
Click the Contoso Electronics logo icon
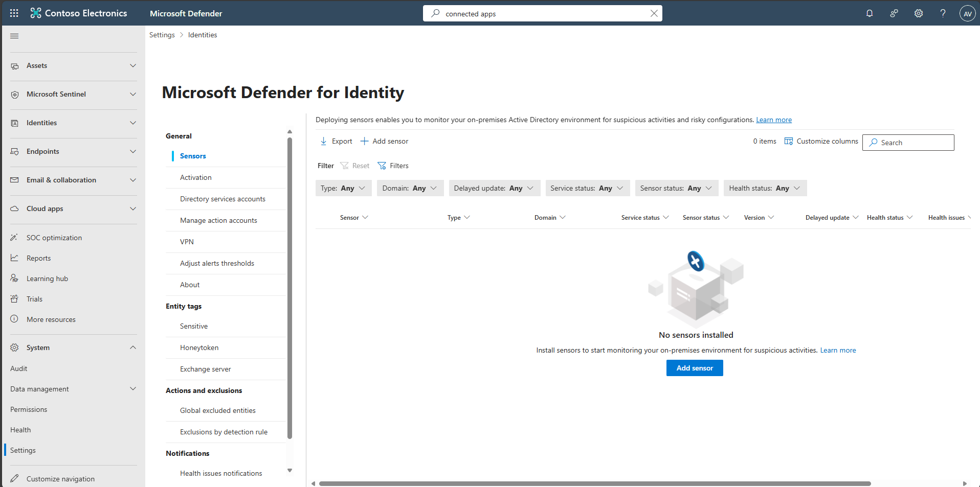click(x=35, y=13)
